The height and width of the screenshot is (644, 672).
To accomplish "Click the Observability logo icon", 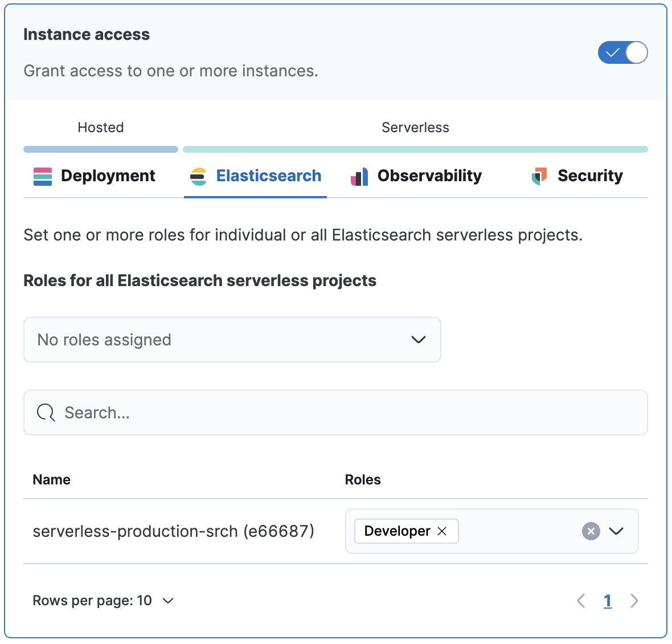I will click(x=359, y=177).
